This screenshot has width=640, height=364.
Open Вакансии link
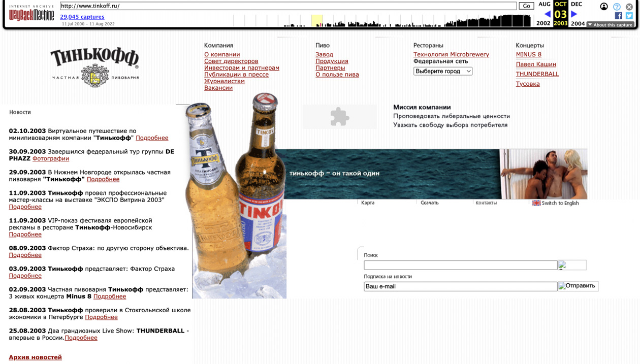click(x=218, y=88)
